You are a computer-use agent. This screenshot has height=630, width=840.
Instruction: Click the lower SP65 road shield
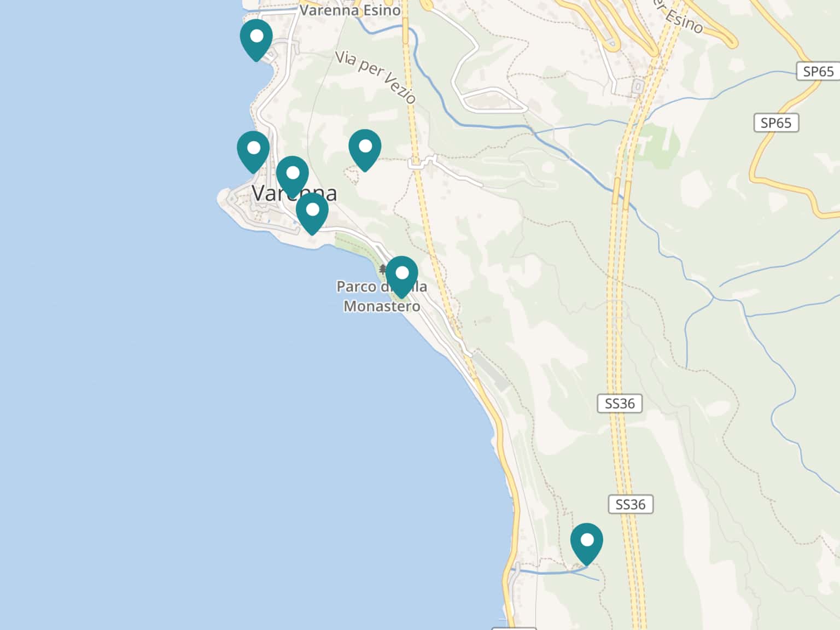coord(775,123)
